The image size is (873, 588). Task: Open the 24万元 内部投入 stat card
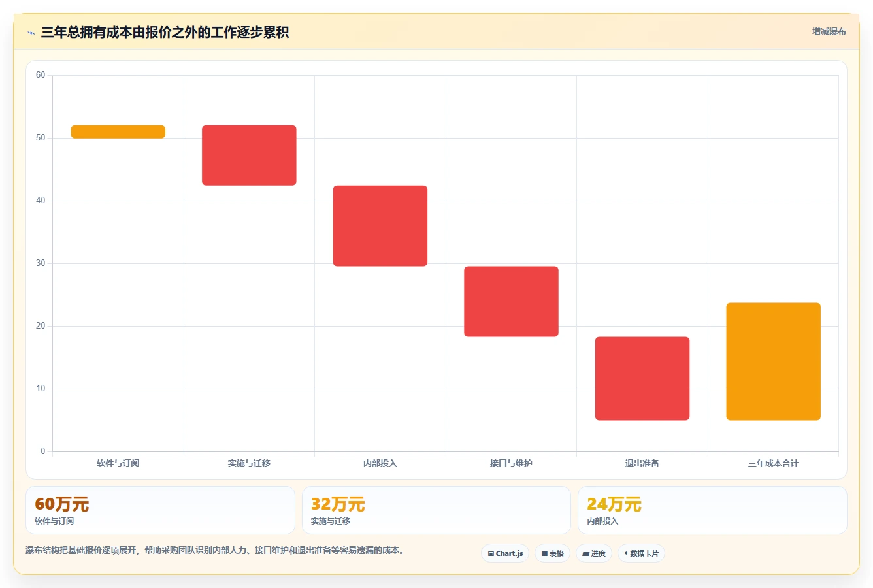point(712,510)
